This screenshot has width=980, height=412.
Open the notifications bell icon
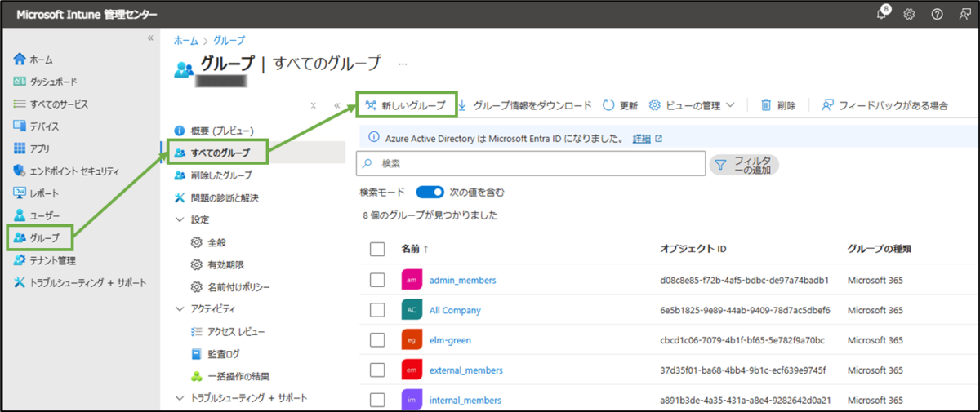coord(883,14)
